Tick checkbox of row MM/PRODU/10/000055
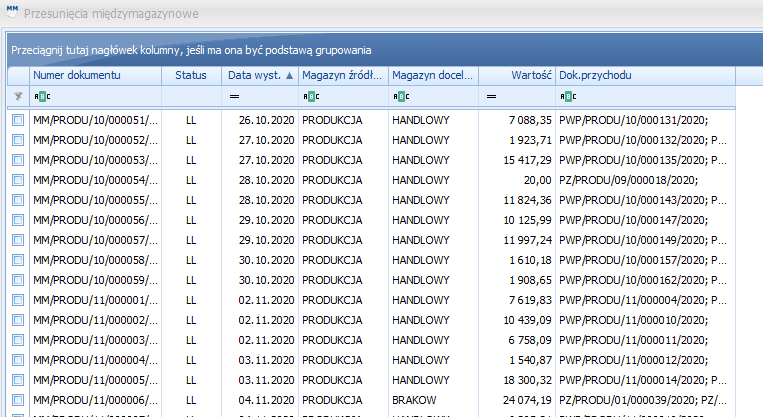763x417 pixels. [x=18, y=199]
